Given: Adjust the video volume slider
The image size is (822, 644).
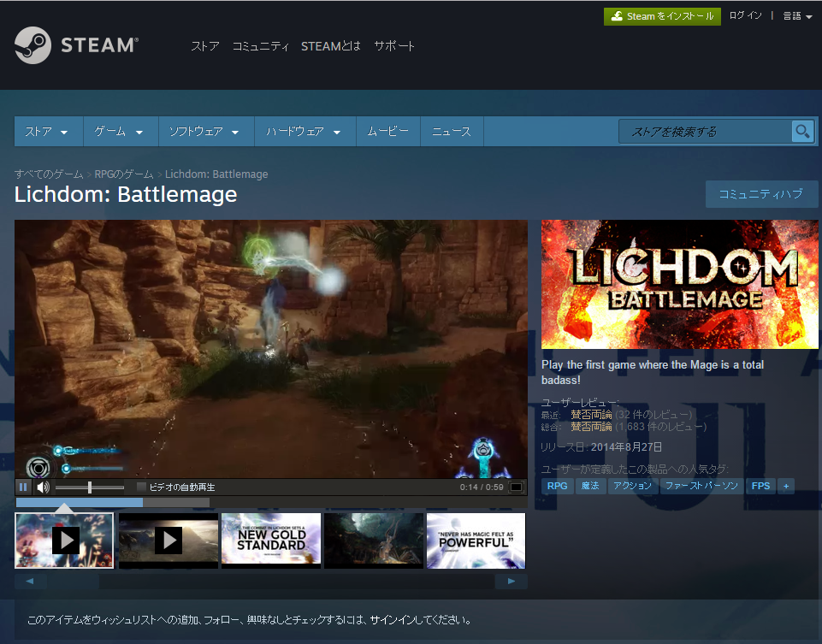Looking at the screenshot, I should [x=90, y=487].
